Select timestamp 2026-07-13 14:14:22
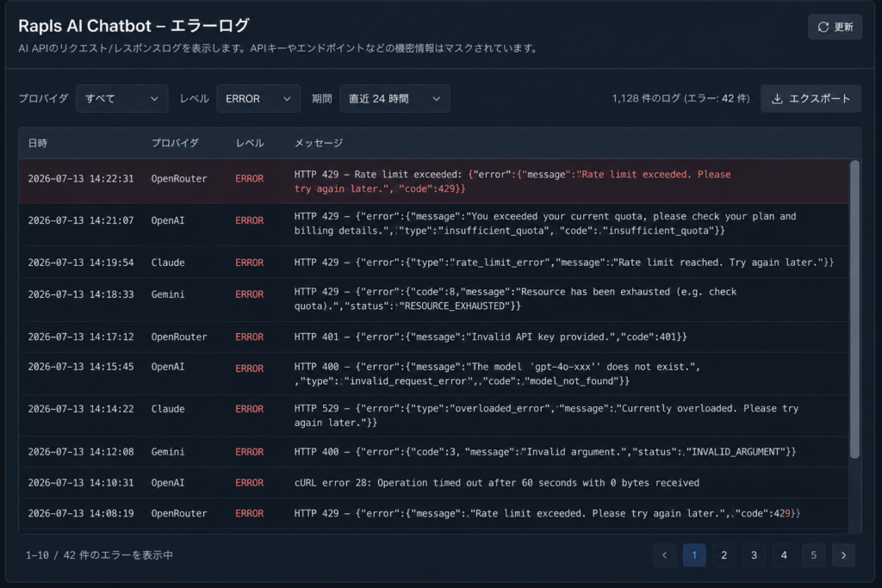Image resolution: width=882 pixels, height=588 pixels. pos(81,409)
